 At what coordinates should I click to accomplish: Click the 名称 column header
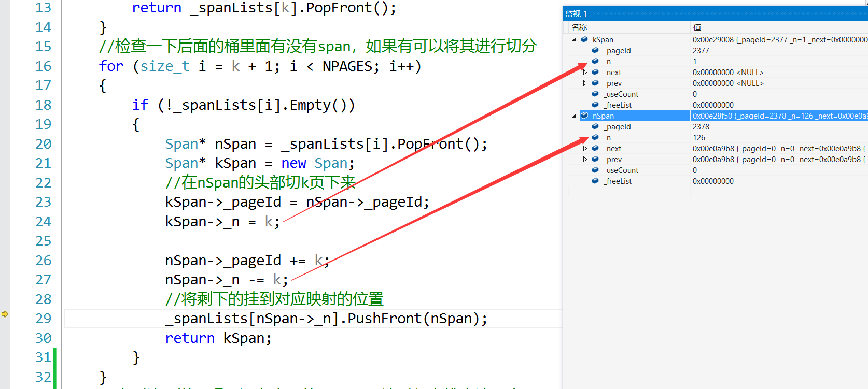tap(579, 27)
